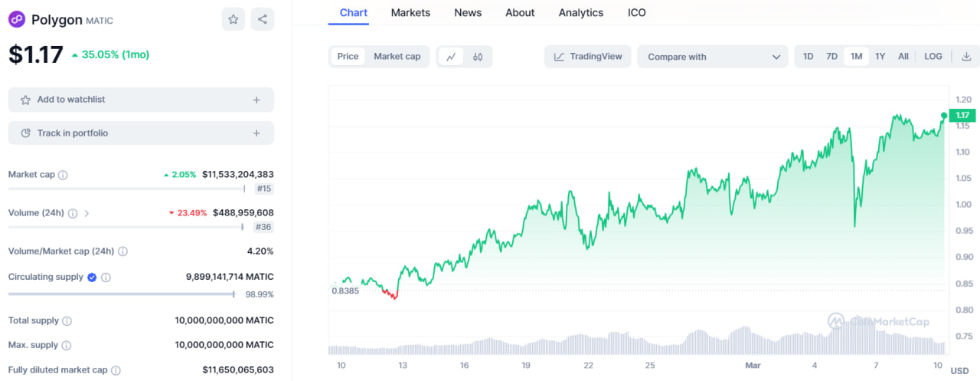Expand Volume (24h) chevron arrow
Image resolution: width=980 pixels, height=381 pixels.
coord(87,213)
